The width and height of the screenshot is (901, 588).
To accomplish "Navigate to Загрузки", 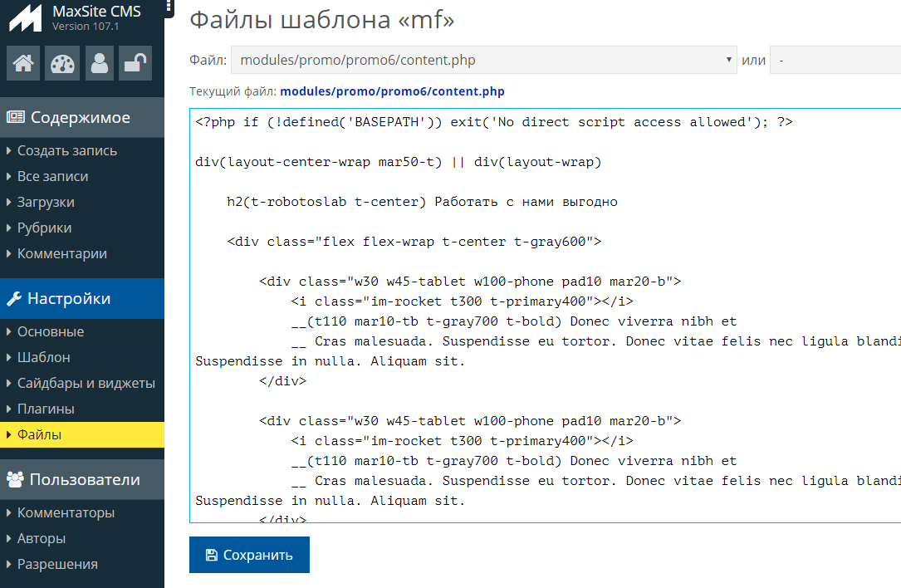I will click(46, 202).
